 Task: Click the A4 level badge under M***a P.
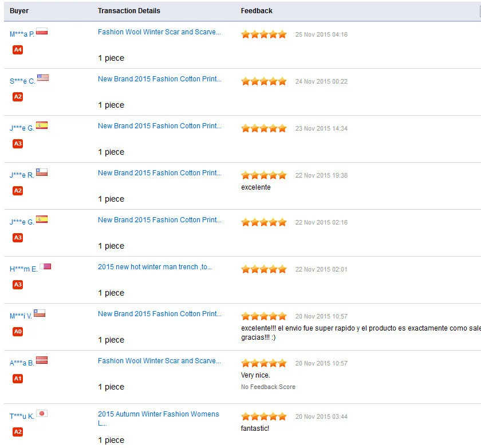coord(18,50)
